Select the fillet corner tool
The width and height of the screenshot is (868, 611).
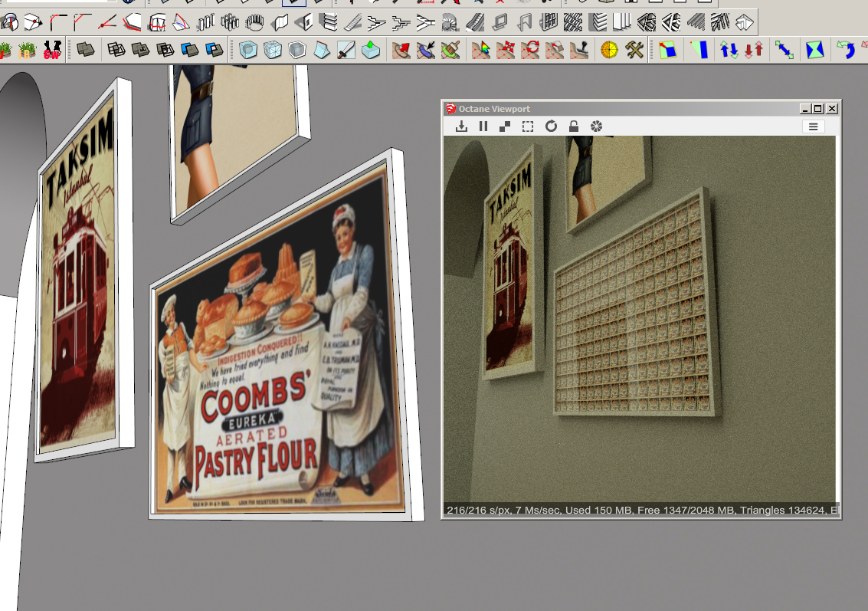coord(58,22)
